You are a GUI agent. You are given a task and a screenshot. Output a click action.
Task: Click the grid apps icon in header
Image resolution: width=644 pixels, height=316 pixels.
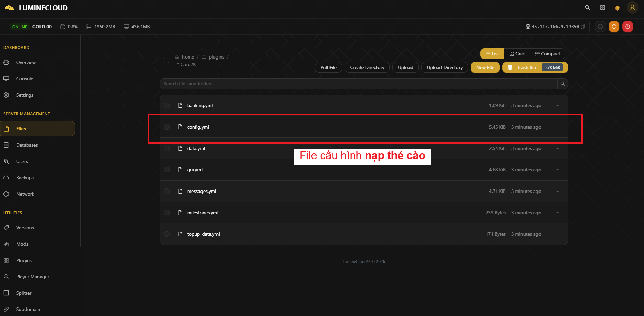click(602, 7)
